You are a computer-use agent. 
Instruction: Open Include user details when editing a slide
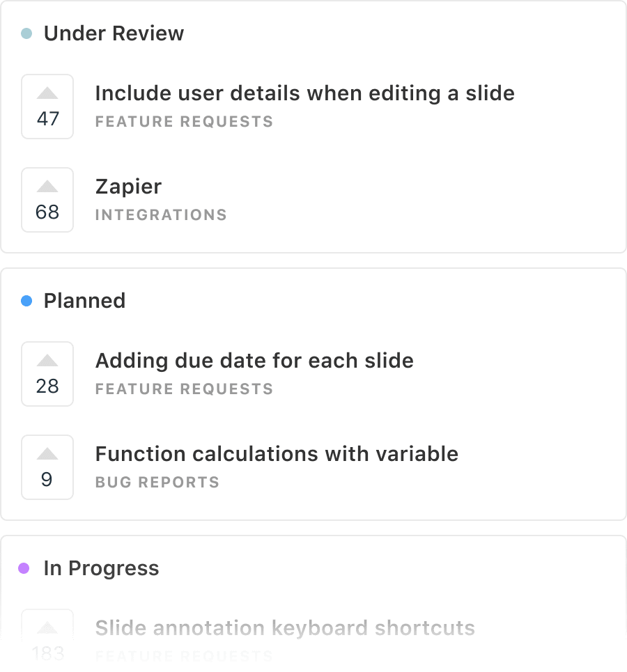pyautogui.click(x=304, y=93)
